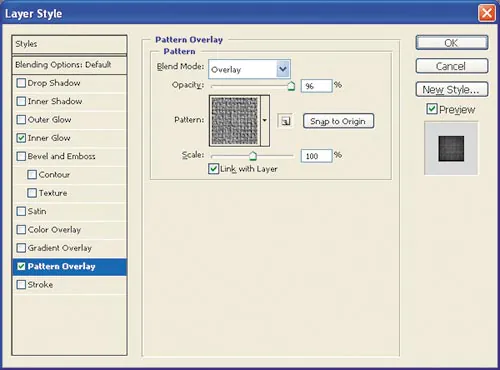Enable the Contour checkbox

[x=32, y=174]
